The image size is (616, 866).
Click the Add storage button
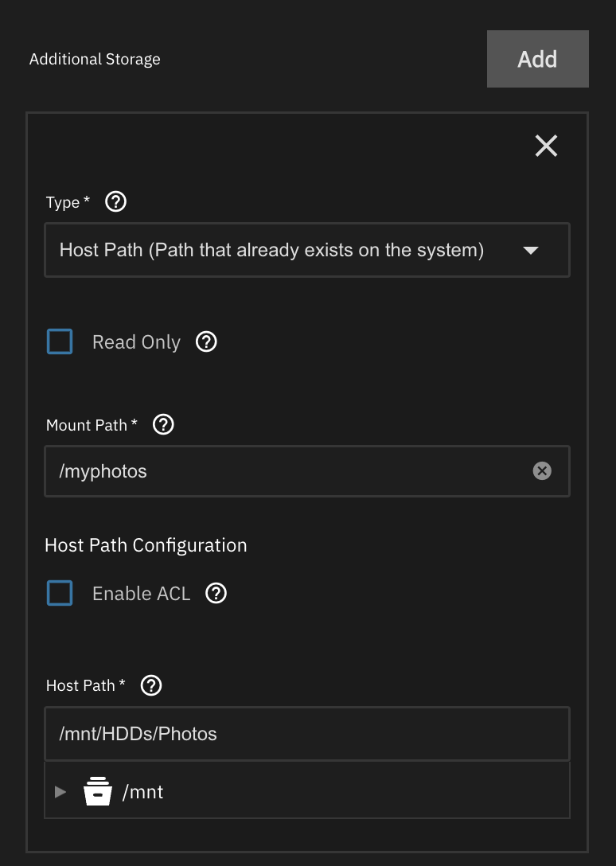[537, 59]
